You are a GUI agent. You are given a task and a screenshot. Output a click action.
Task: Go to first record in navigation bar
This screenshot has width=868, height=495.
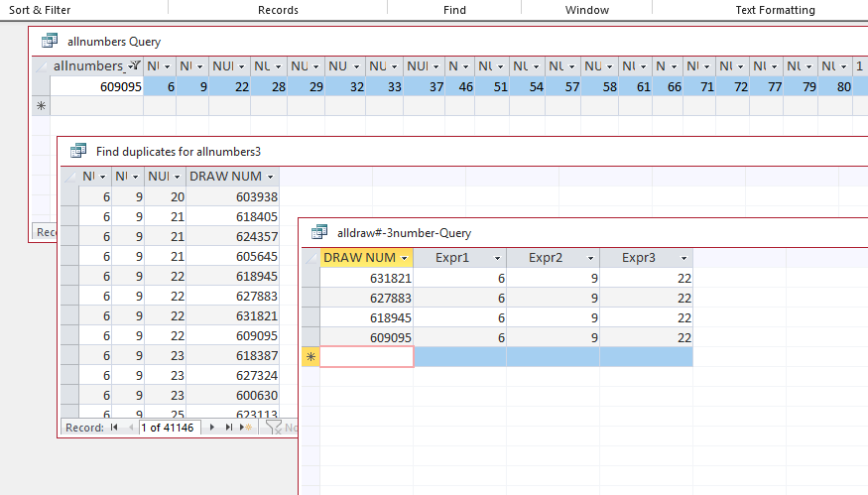(113, 428)
